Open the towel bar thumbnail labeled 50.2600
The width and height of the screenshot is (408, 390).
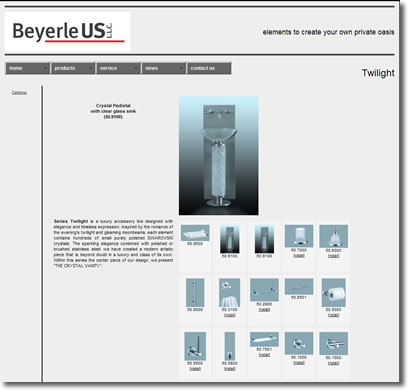point(264,290)
